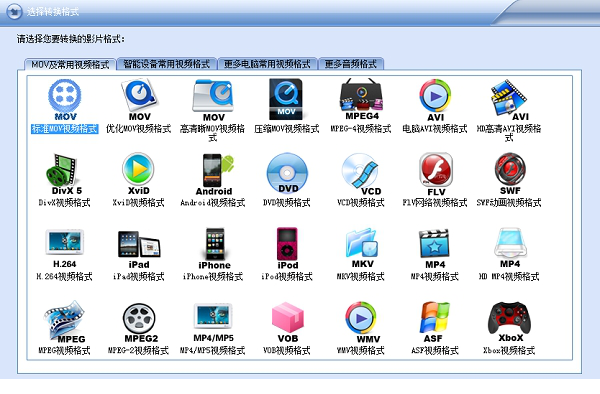Pick the iPad video format icon

point(139,249)
